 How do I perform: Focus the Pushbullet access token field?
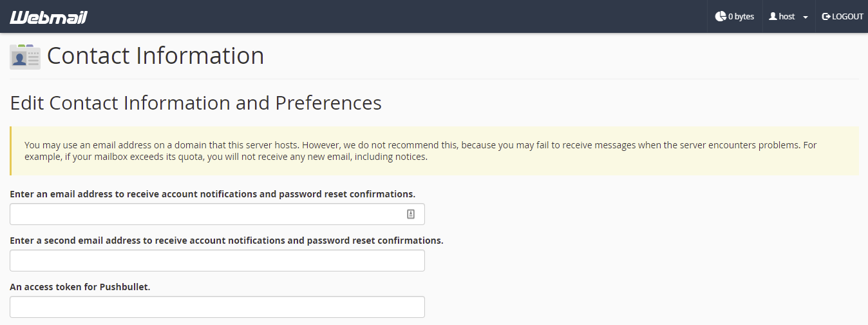pyautogui.click(x=217, y=307)
